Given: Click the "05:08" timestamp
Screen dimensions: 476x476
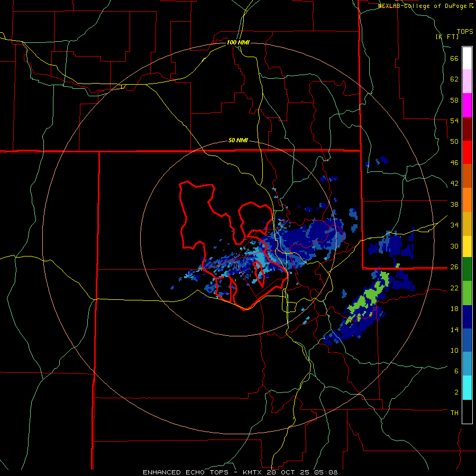Looking at the screenshot, I should tap(326, 472).
